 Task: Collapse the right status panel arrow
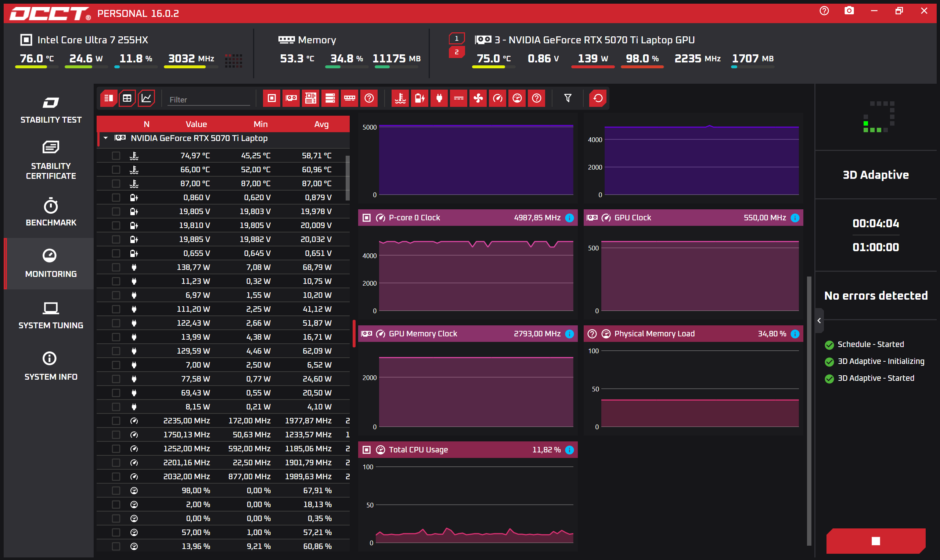coord(819,321)
